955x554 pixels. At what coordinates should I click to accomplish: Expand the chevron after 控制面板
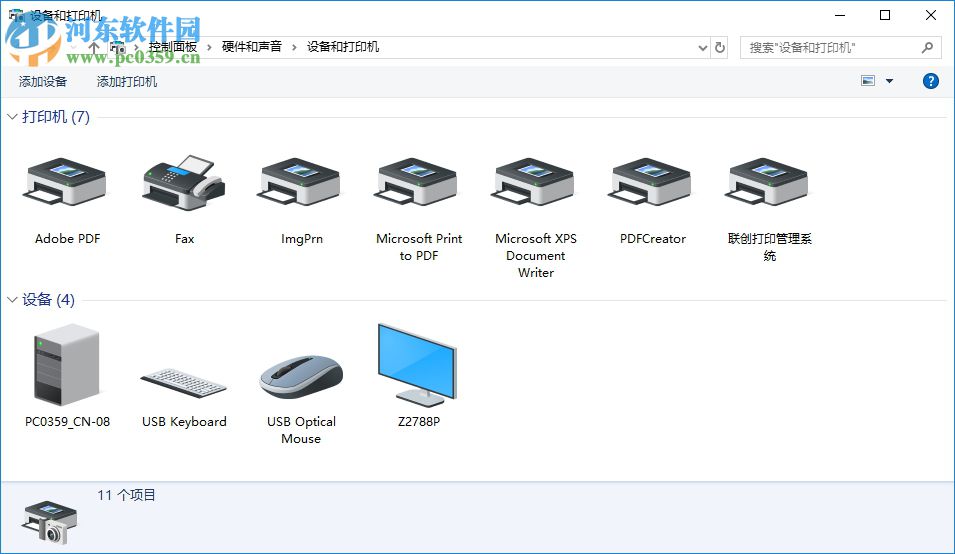coord(209,47)
